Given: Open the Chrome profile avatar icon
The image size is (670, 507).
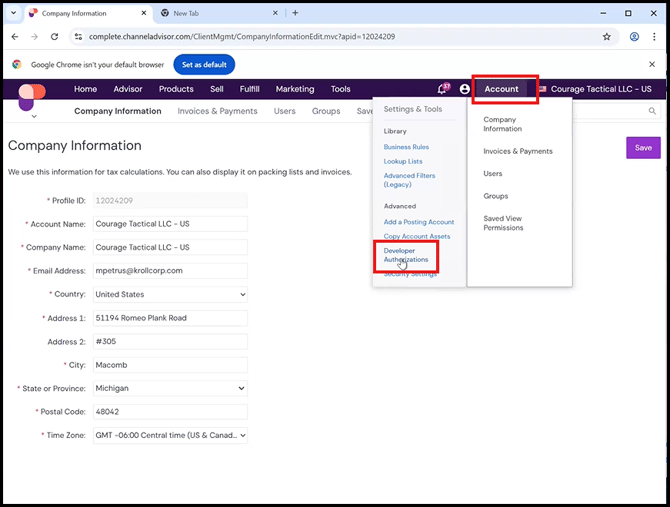Looking at the screenshot, I should click(x=634, y=37).
